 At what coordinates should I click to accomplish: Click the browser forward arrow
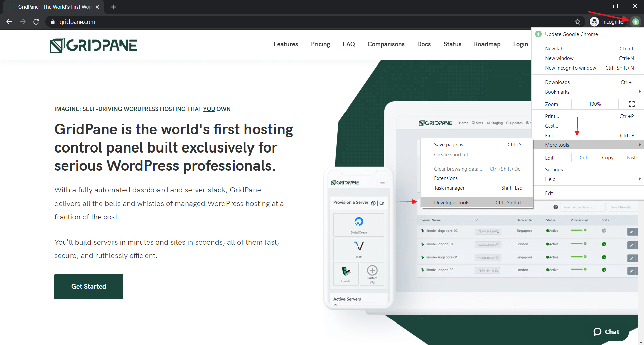point(22,22)
